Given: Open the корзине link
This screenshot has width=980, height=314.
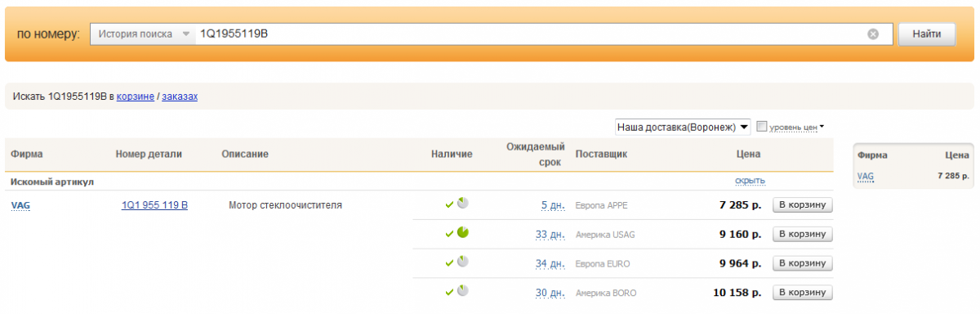Looking at the screenshot, I should pyautogui.click(x=136, y=96).
